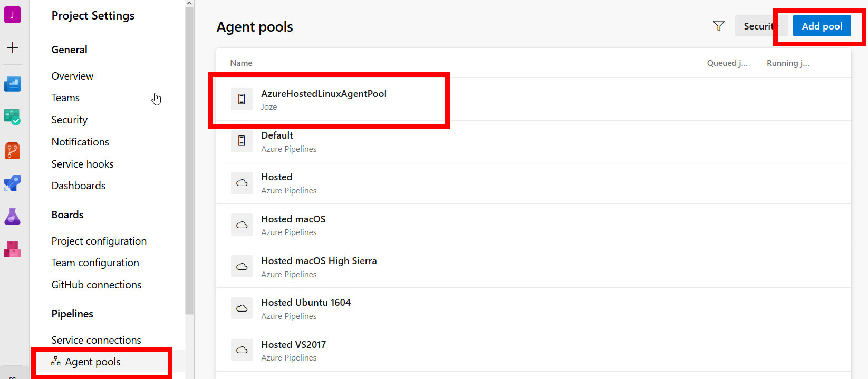Open Service connections settings page

pos(96,340)
